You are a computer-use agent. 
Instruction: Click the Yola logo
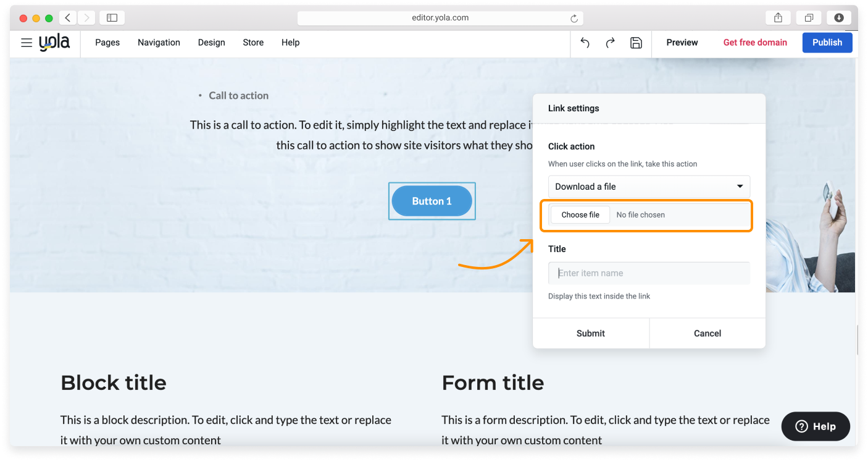[x=54, y=43]
